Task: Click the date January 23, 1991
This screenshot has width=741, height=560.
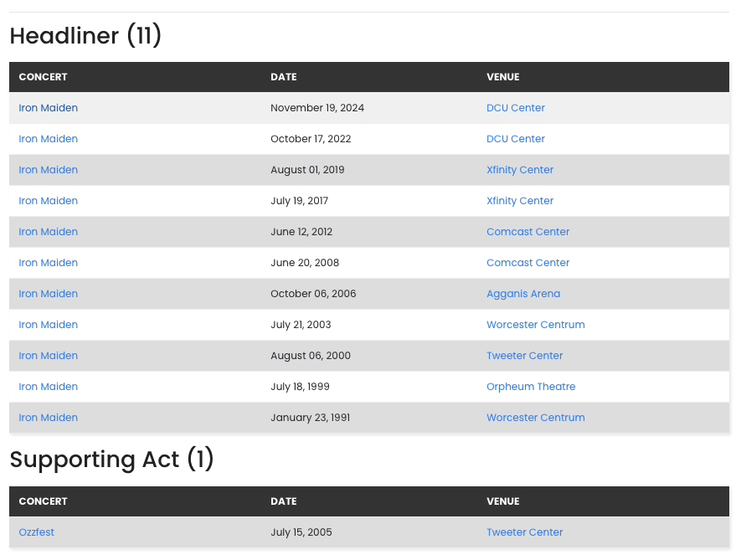Action: click(x=310, y=418)
